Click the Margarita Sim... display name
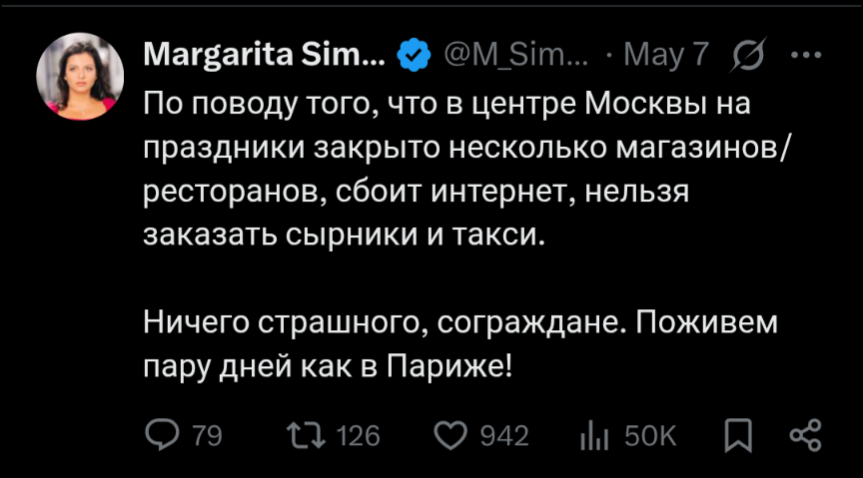 click(x=263, y=52)
